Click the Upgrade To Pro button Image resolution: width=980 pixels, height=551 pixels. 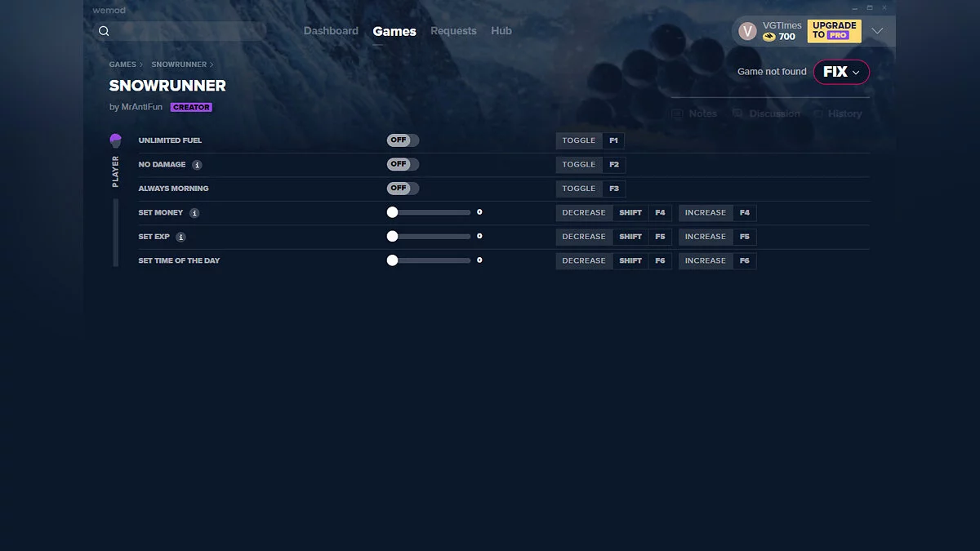(x=834, y=30)
